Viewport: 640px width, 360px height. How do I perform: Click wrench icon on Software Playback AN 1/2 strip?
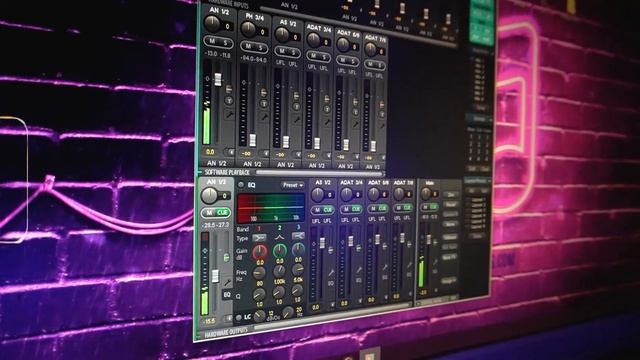pos(227,282)
